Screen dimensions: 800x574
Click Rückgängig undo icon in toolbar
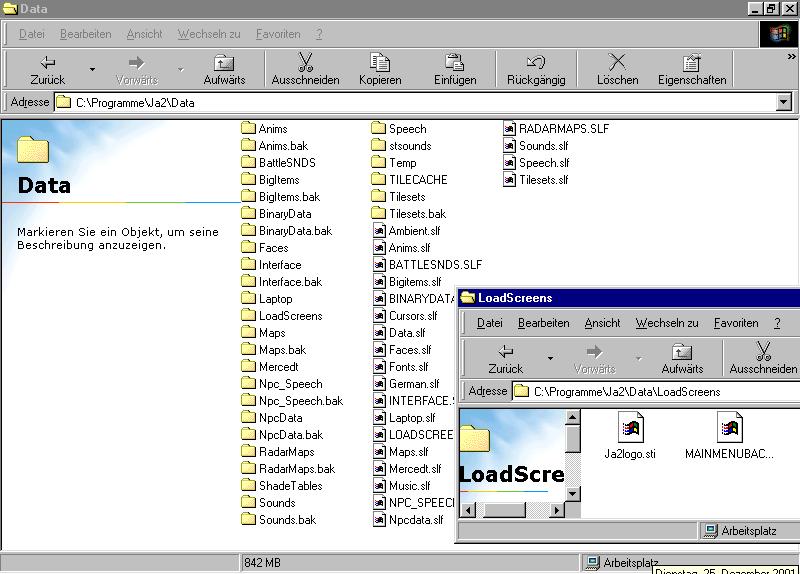click(536, 62)
